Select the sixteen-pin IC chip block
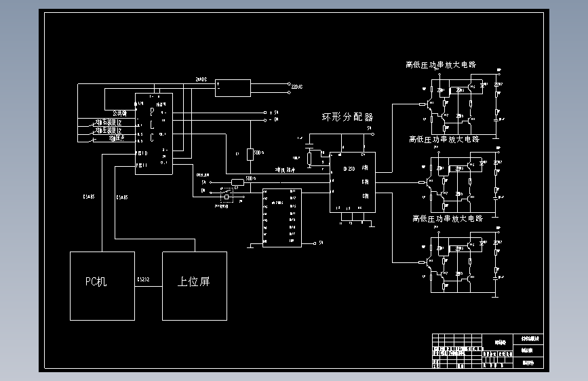Viewport: 588px width, 381px height. point(282,218)
